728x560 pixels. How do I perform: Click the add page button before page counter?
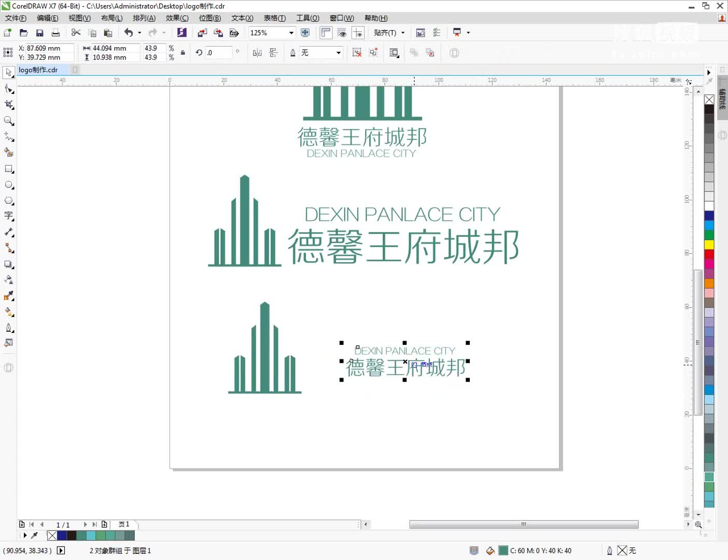(22, 524)
